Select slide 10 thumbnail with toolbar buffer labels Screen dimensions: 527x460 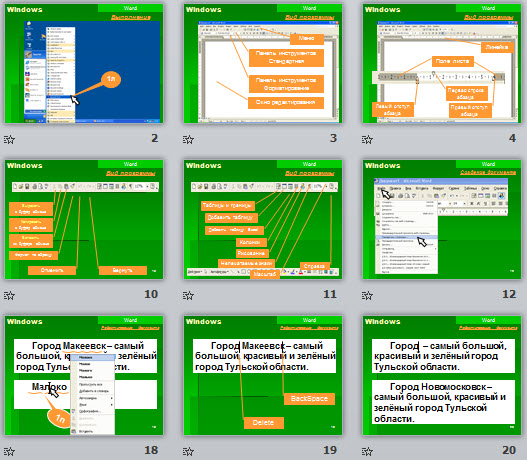point(84,219)
